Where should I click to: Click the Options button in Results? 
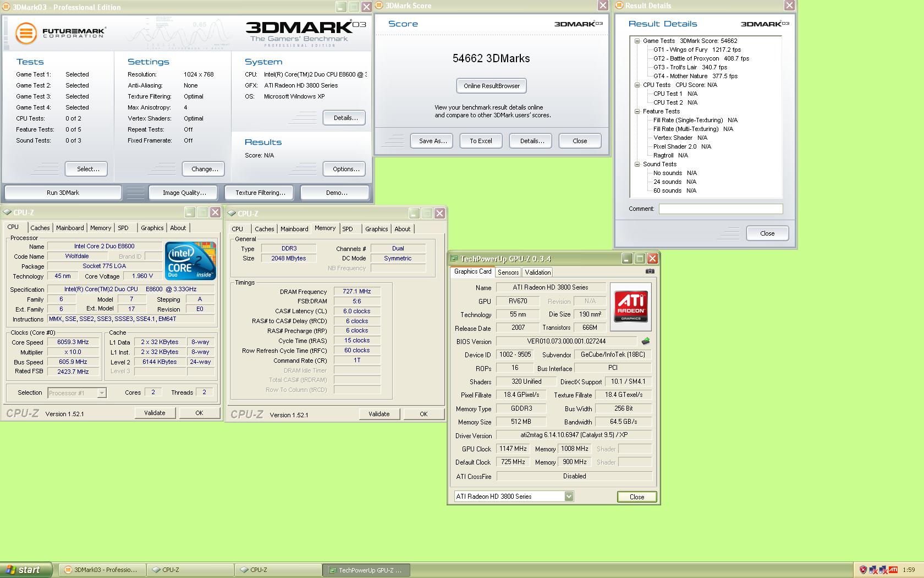pos(345,169)
